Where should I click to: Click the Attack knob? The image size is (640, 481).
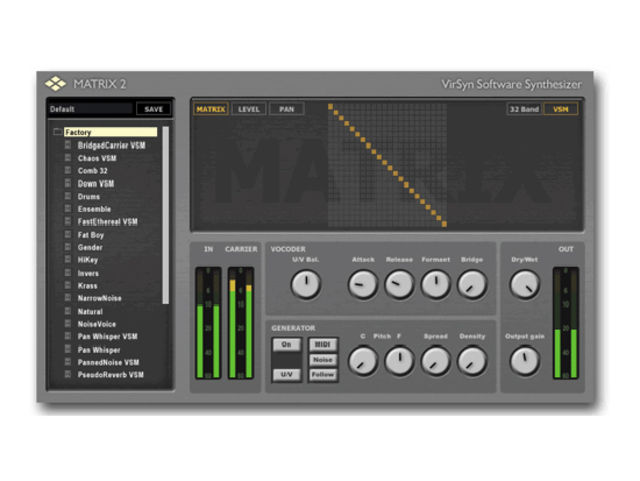point(362,285)
